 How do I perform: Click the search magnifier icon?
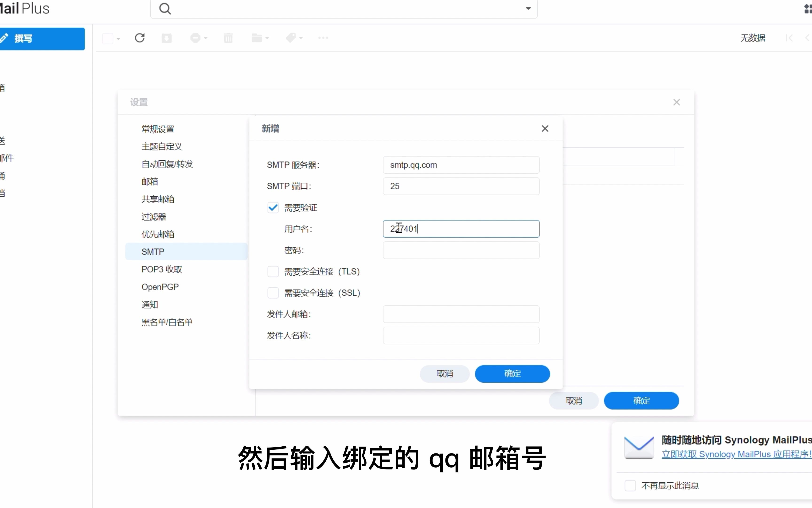(x=165, y=8)
